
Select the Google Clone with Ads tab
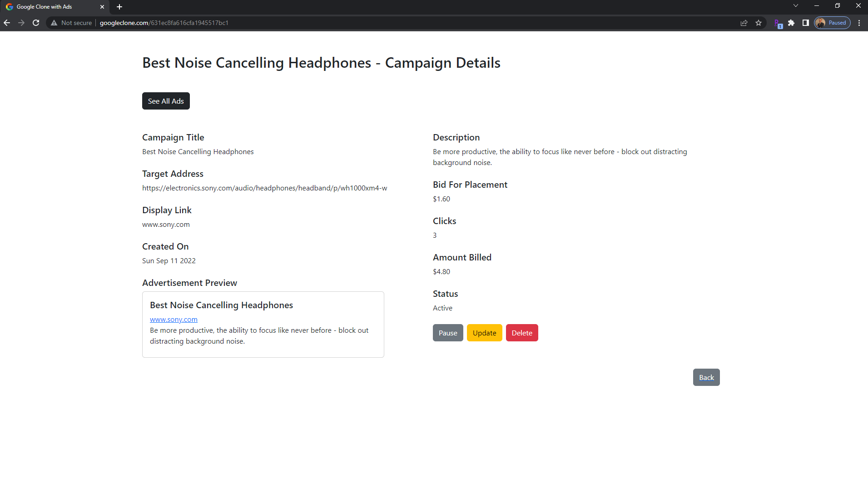55,7
